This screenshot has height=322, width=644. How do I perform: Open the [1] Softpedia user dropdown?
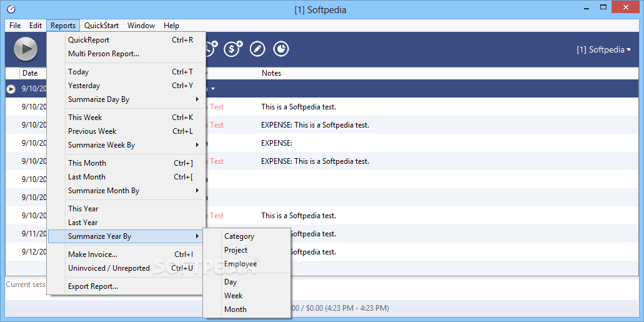point(603,50)
